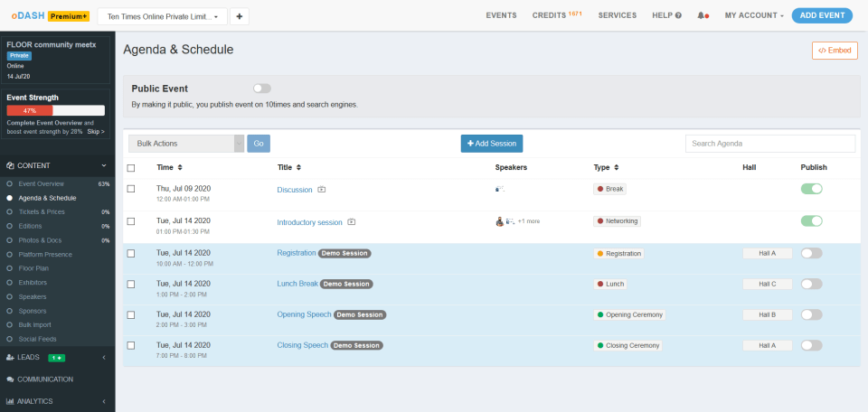Open the Speakers sidebar item
868x412 pixels.
click(x=33, y=295)
